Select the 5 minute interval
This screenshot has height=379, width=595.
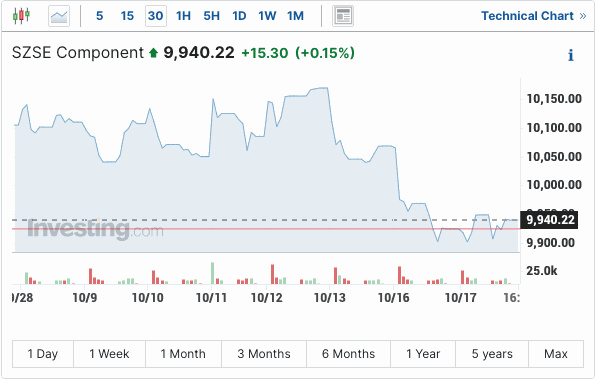[99, 16]
